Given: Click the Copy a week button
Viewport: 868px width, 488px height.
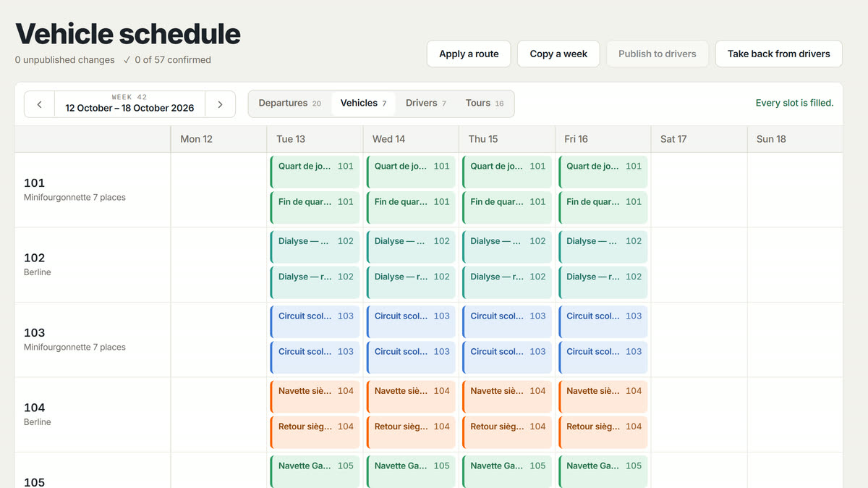Looking at the screenshot, I should (x=558, y=54).
